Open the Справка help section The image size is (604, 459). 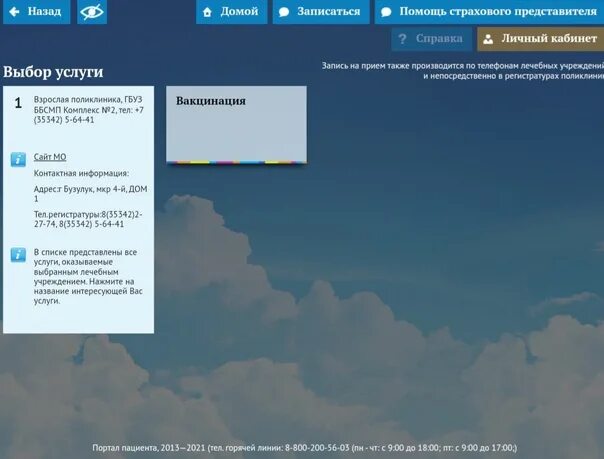[432, 39]
